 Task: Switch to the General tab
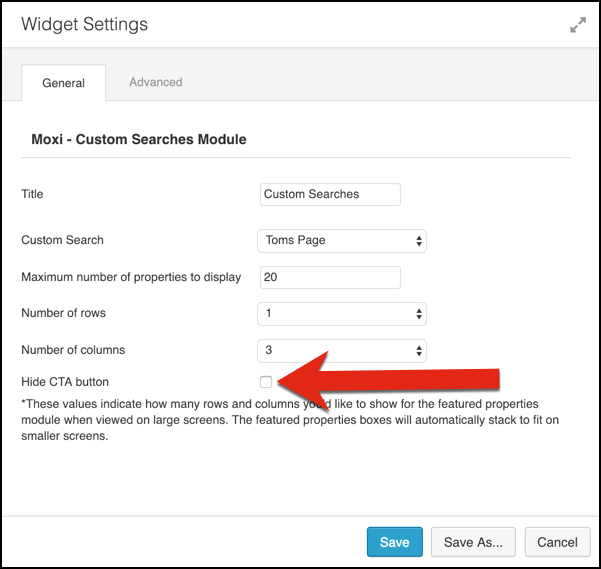pos(63,83)
